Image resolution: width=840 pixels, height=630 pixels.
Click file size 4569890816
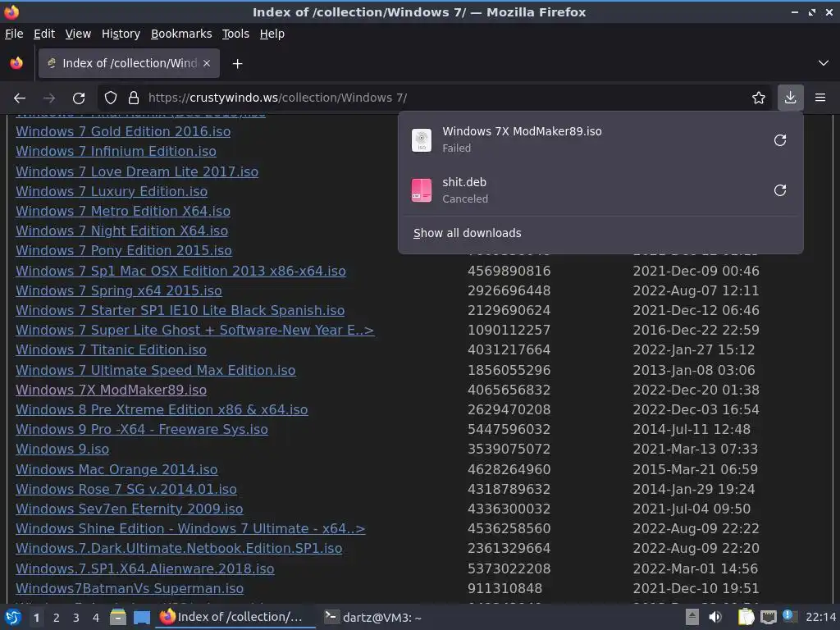[x=509, y=272]
